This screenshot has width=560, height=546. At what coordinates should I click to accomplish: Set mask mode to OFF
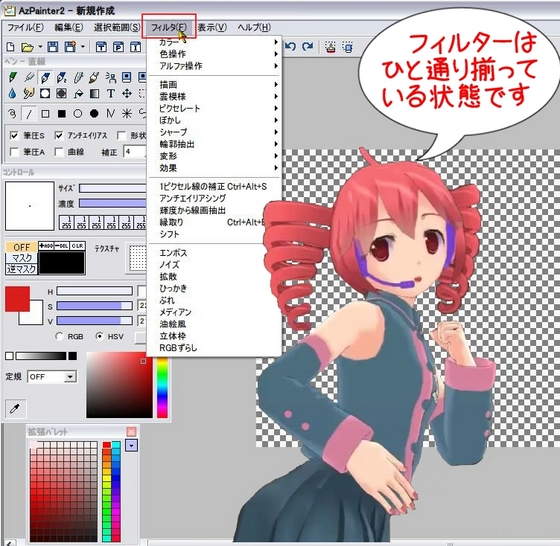[x=21, y=247]
